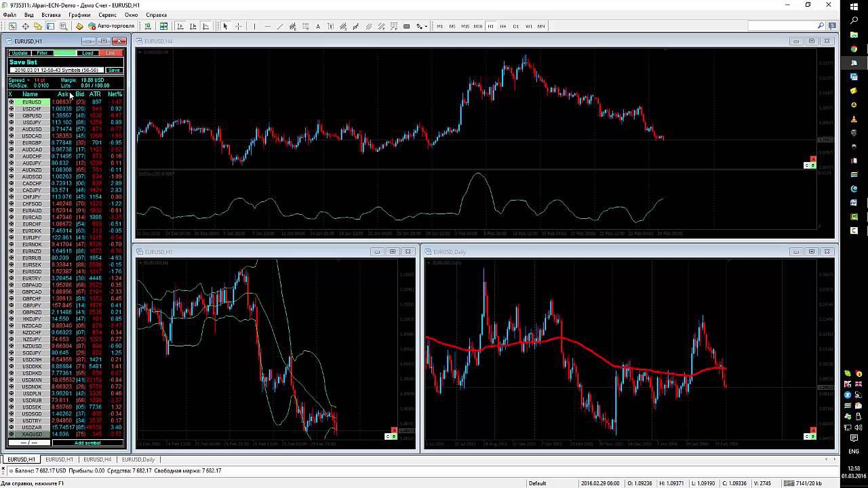
Task: Open Chrome from the Windows taskbar
Action: coord(854,49)
